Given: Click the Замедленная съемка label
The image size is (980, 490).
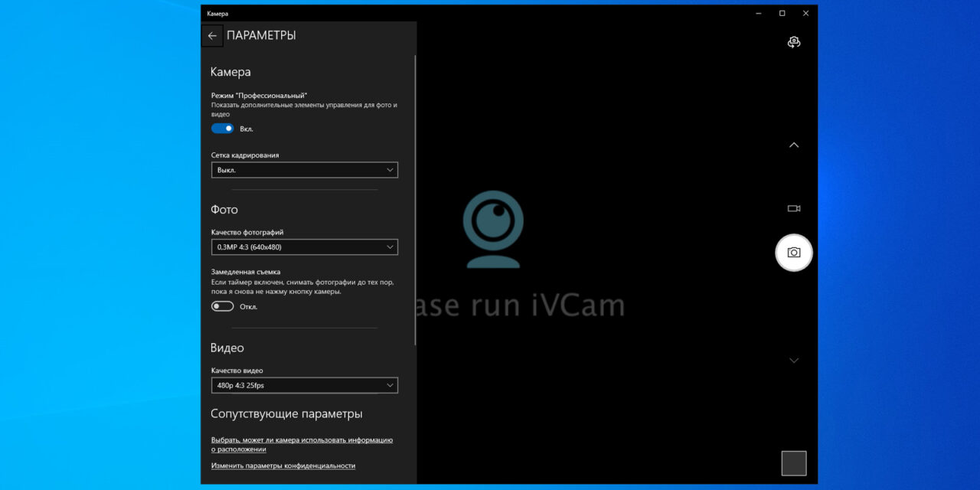Looking at the screenshot, I should pyautogui.click(x=246, y=272).
